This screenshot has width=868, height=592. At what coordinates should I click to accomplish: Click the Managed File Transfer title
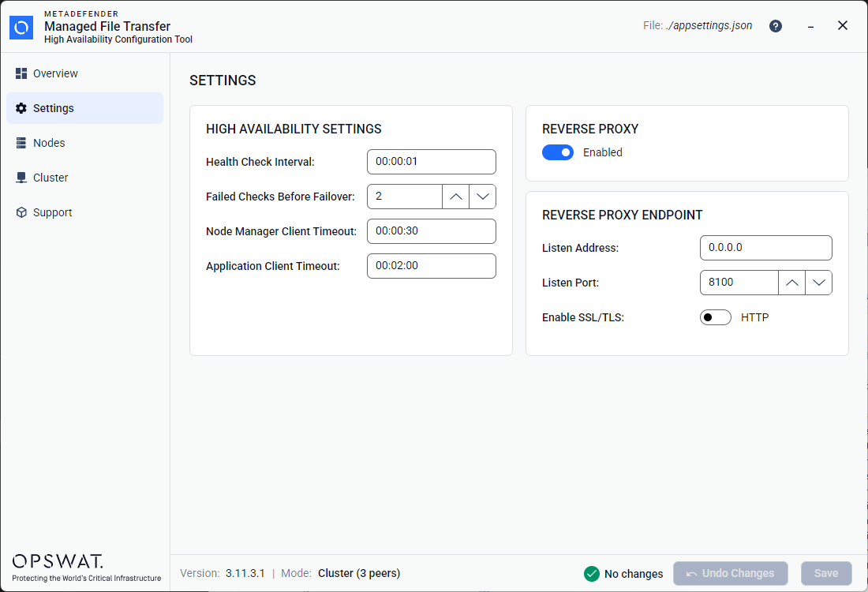(107, 26)
